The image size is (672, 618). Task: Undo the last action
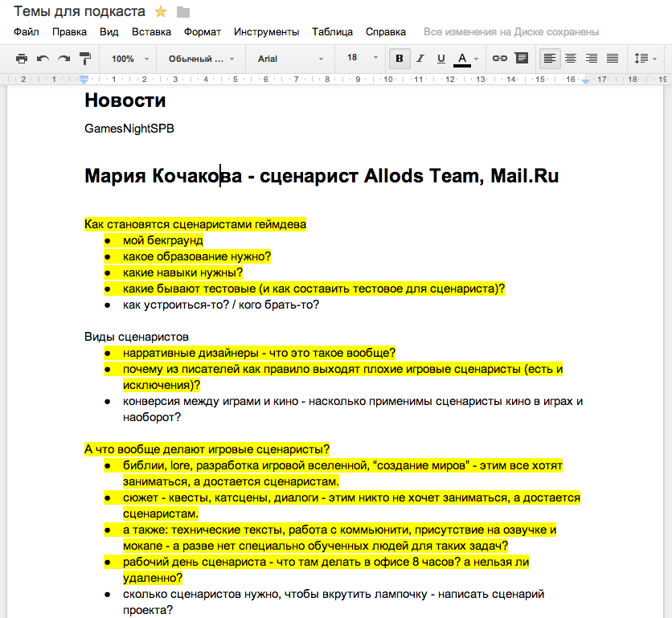click(43, 59)
